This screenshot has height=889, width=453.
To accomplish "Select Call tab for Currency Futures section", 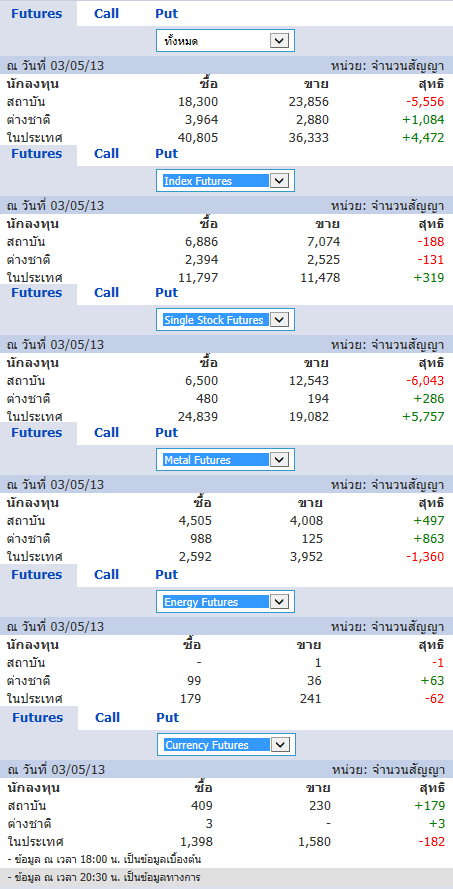I will 108,717.
